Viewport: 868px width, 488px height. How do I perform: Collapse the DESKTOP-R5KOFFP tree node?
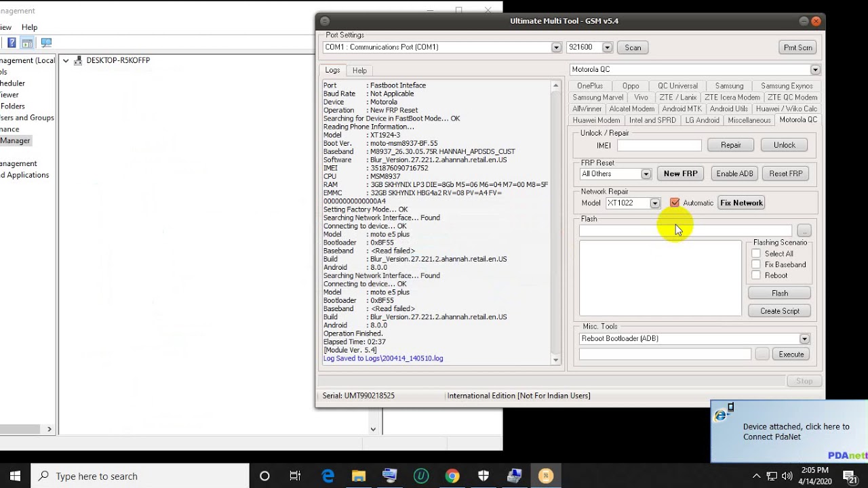[66, 60]
